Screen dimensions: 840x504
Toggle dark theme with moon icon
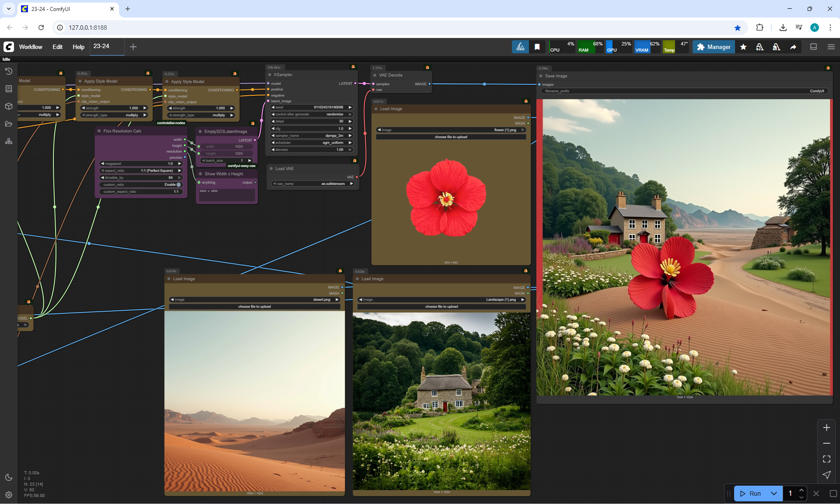9,477
